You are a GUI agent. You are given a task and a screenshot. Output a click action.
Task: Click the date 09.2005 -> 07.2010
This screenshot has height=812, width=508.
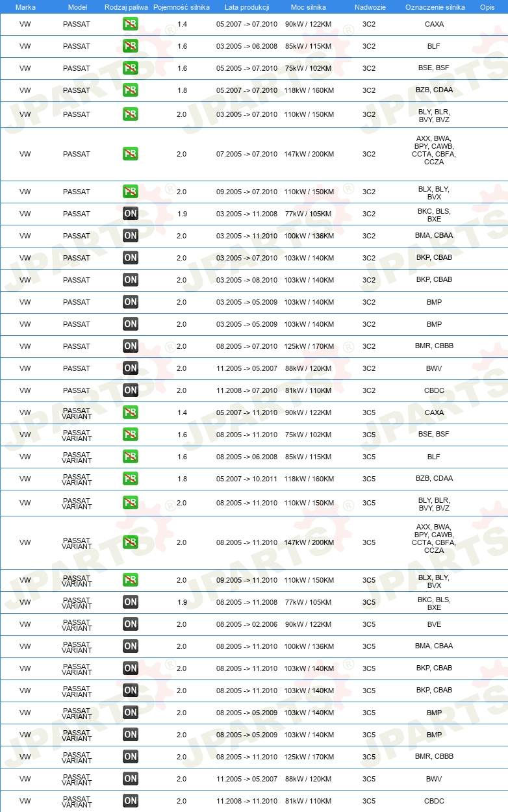click(x=247, y=192)
